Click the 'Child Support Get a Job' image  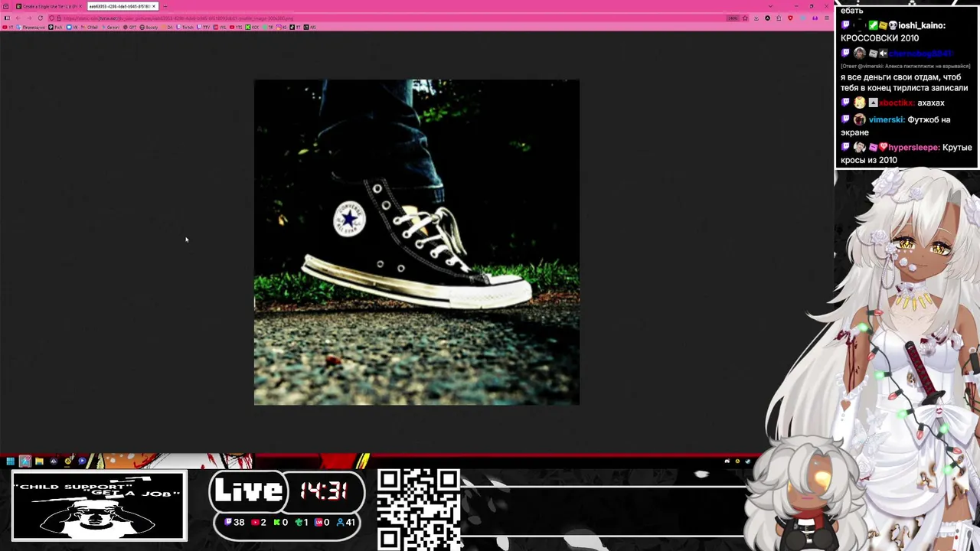[x=99, y=506]
